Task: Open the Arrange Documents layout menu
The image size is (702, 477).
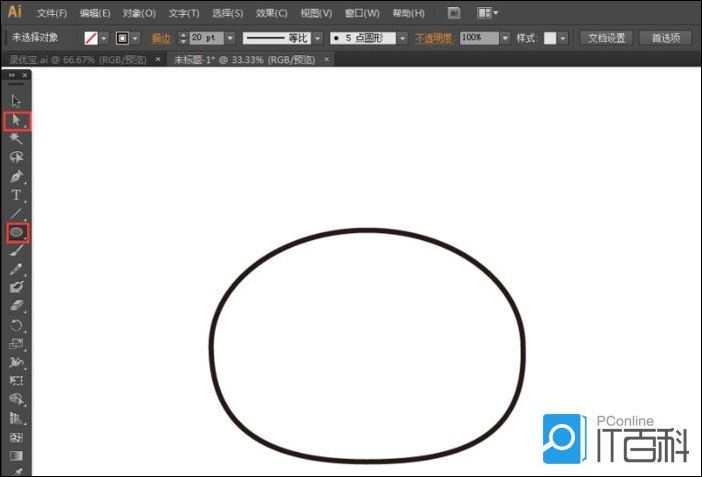Action: tap(488, 13)
